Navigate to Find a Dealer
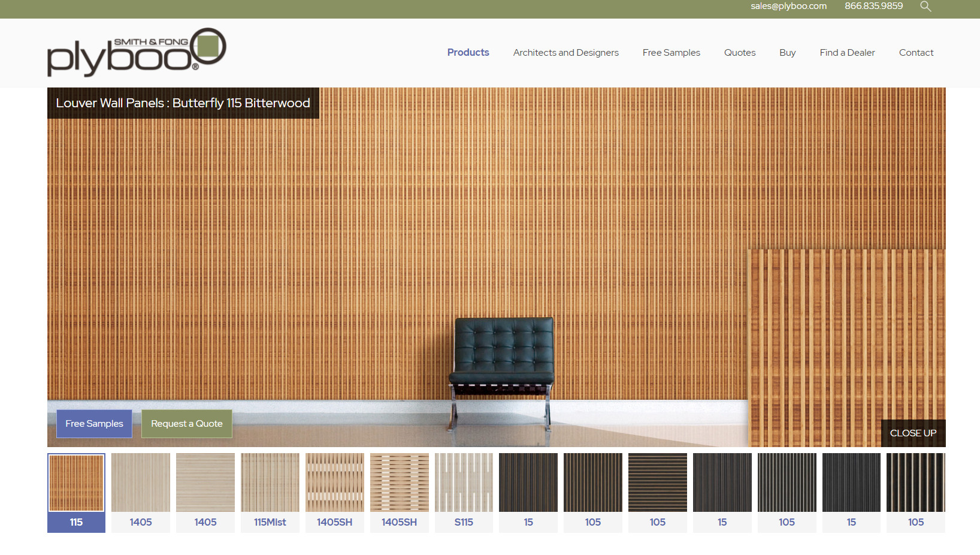Image resolution: width=980 pixels, height=555 pixels. (x=847, y=53)
